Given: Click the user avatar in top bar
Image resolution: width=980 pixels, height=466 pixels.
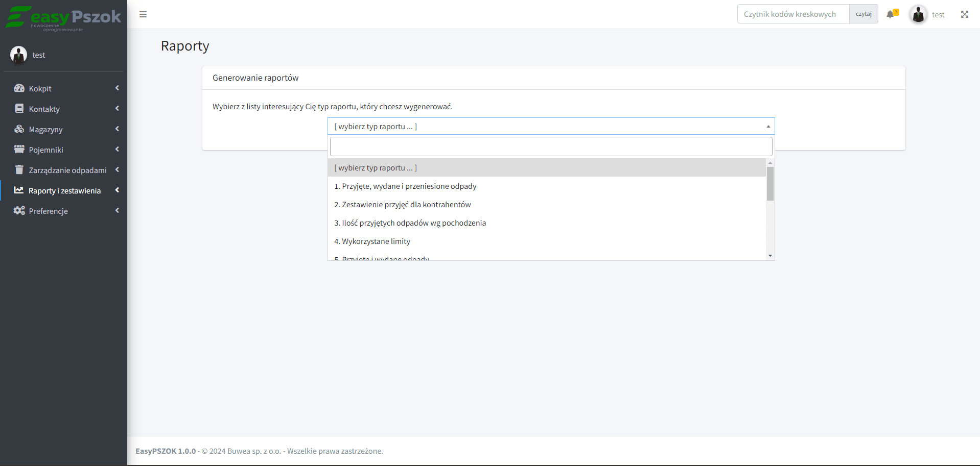Looking at the screenshot, I should tap(918, 14).
